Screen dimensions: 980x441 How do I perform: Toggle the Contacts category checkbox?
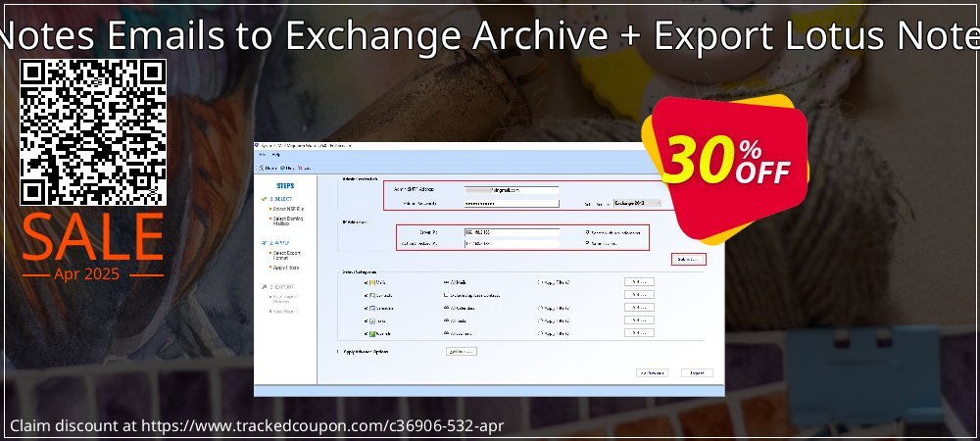pos(366,295)
